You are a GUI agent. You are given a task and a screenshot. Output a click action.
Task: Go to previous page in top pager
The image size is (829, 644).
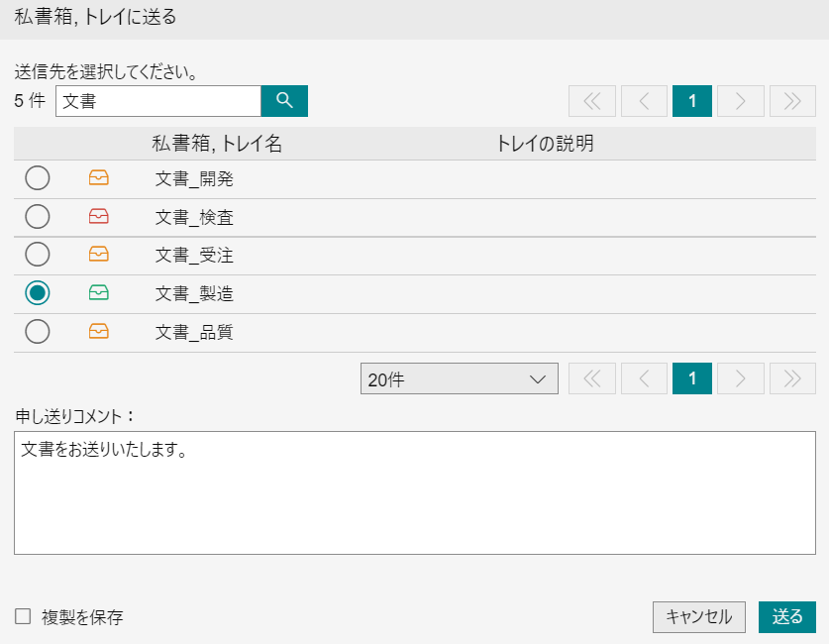click(x=644, y=101)
